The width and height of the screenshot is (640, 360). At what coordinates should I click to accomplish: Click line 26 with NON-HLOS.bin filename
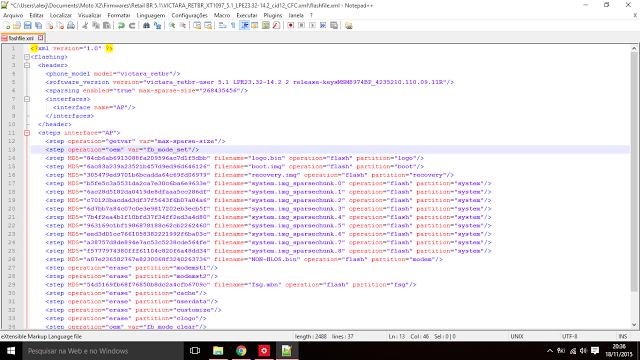330,259
